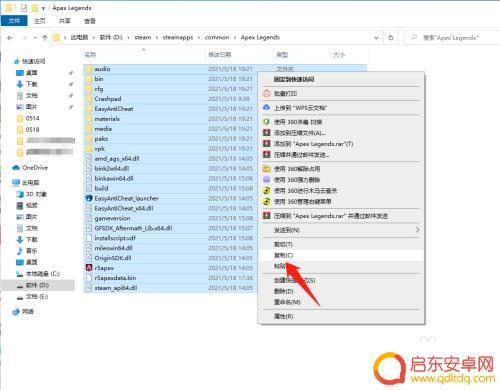Click 360 antivirus scan shield icon
This screenshot has height=390, width=500.
pos(266,122)
